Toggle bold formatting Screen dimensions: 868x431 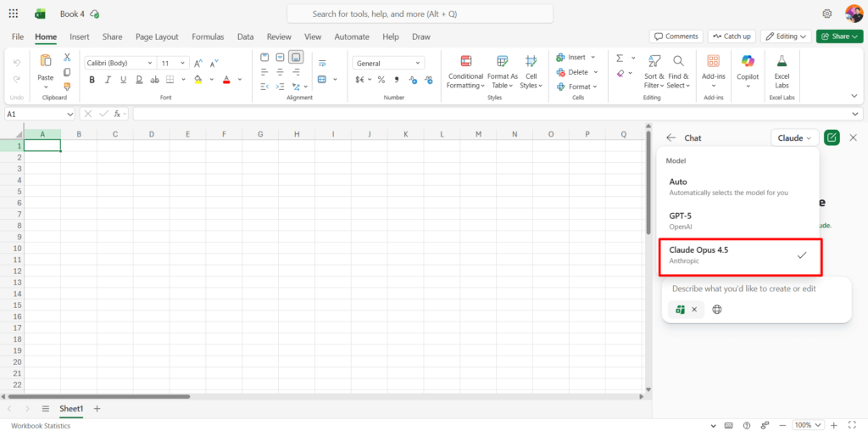click(x=92, y=80)
